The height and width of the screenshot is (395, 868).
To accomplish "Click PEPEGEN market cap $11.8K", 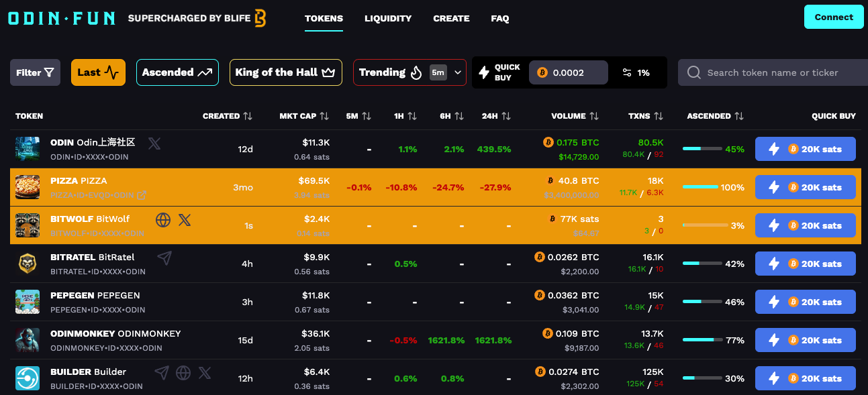I will (x=316, y=296).
